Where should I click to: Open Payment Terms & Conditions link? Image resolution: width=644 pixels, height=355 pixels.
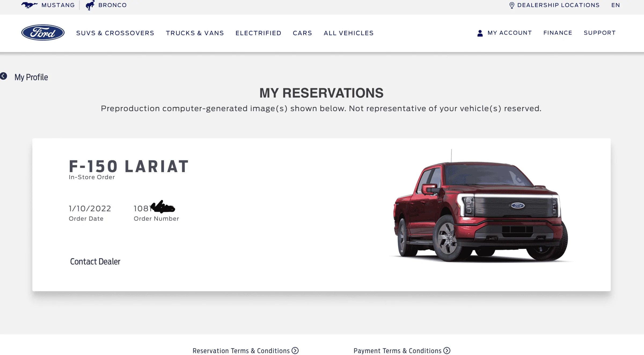tap(397, 351)
